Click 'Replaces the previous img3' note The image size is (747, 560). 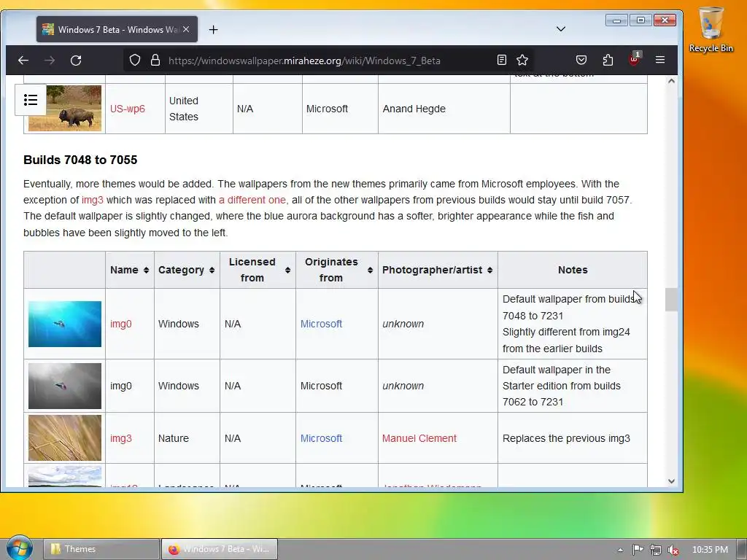click(x=566, y=438)
